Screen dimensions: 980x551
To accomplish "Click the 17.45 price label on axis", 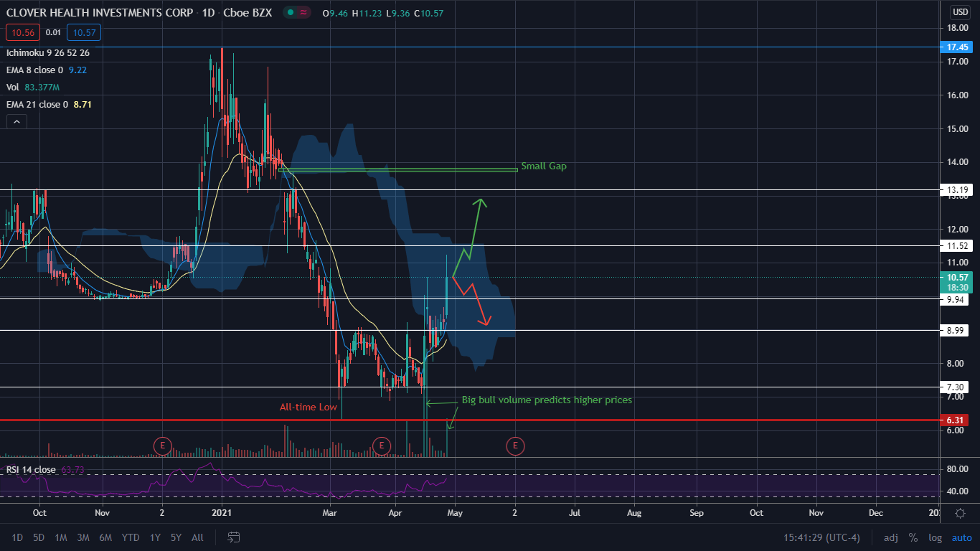I will point(958,47).
